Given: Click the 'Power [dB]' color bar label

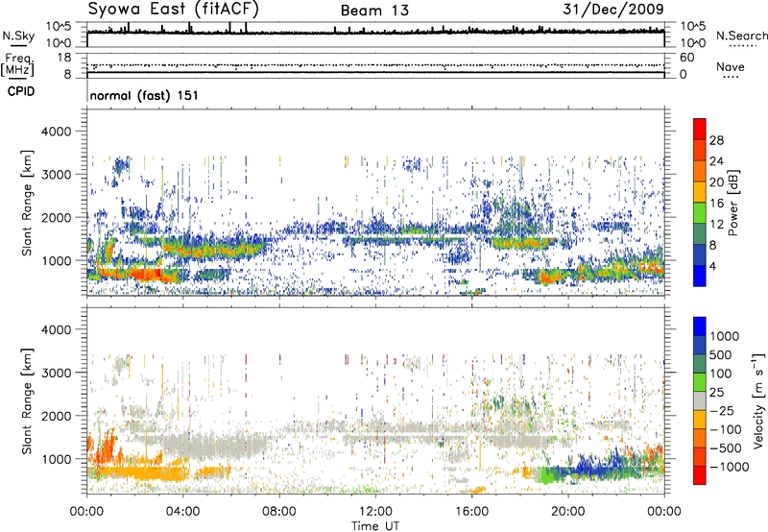Looking at the screenshot, I should [x=732, y=203].
